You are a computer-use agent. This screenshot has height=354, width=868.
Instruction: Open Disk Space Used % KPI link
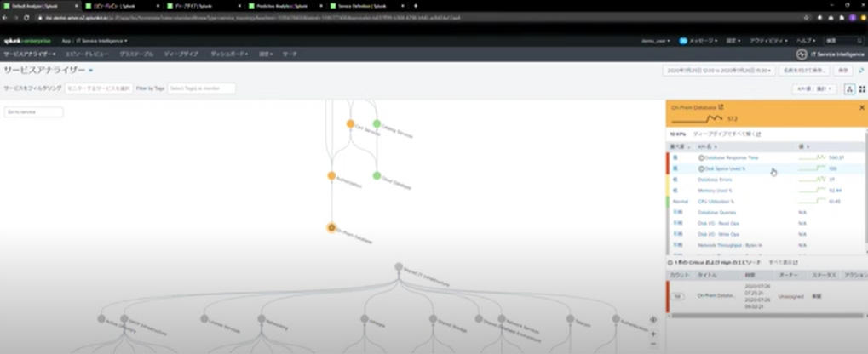pyautogui.click(x=725, y=168)
